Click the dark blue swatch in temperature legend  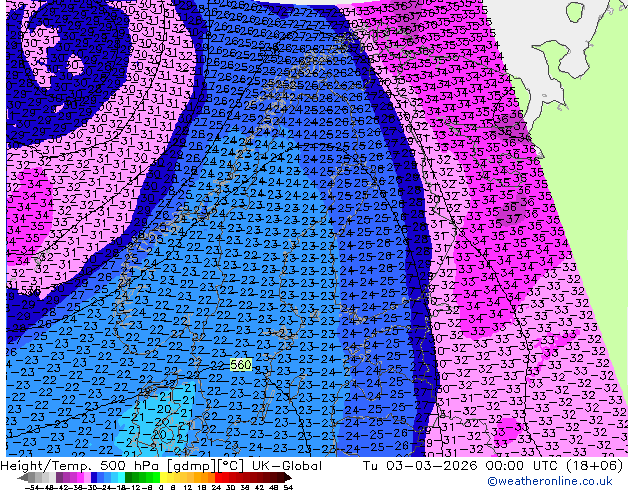coord(94,477)
